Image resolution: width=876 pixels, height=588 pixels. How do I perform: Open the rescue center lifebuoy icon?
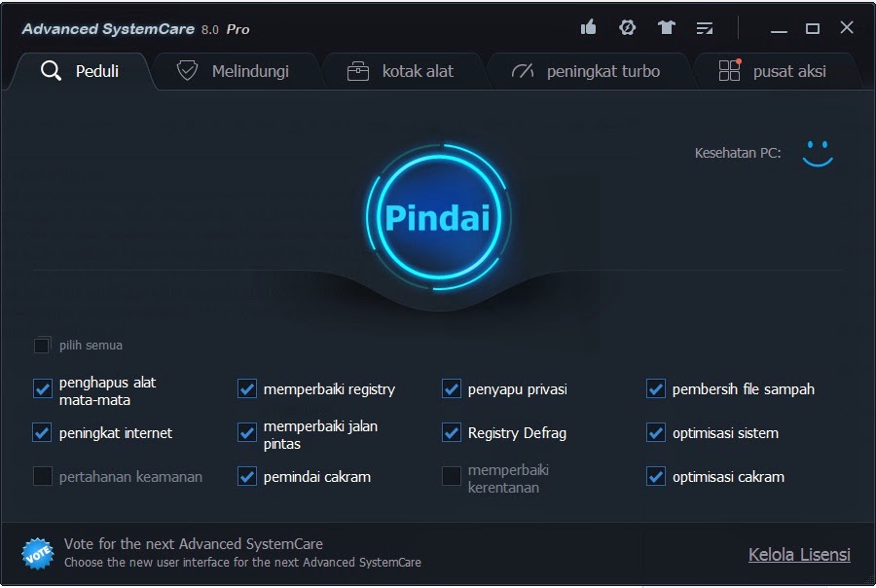tap(628, 27)
